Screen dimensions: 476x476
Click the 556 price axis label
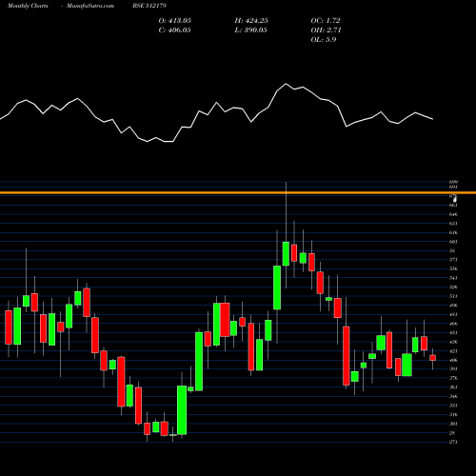tap(453, 268)
